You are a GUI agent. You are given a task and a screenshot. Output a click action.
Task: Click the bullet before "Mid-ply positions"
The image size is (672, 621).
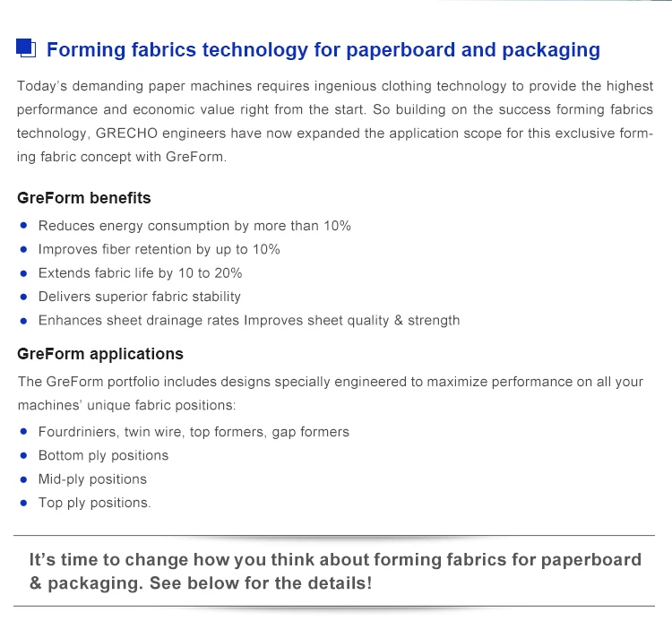pos(24,479)
